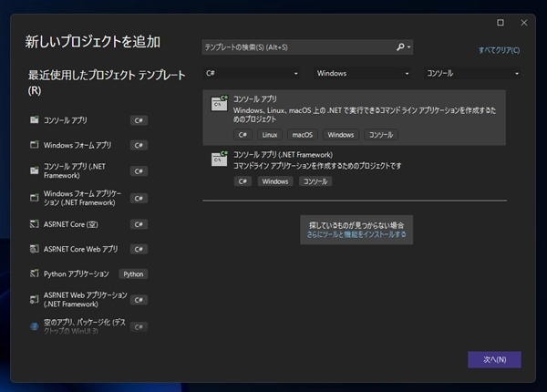Screen dimensions: 547x392
Task: Click the ASP.NET Core (空) template icon
Action: (35, 224)
